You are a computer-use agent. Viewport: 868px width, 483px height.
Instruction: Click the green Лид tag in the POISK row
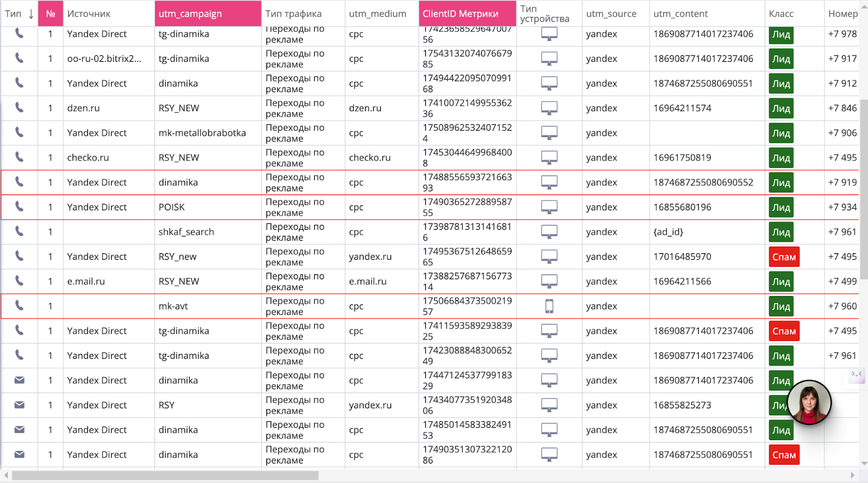pyautogui.click(x=781, y=208)
